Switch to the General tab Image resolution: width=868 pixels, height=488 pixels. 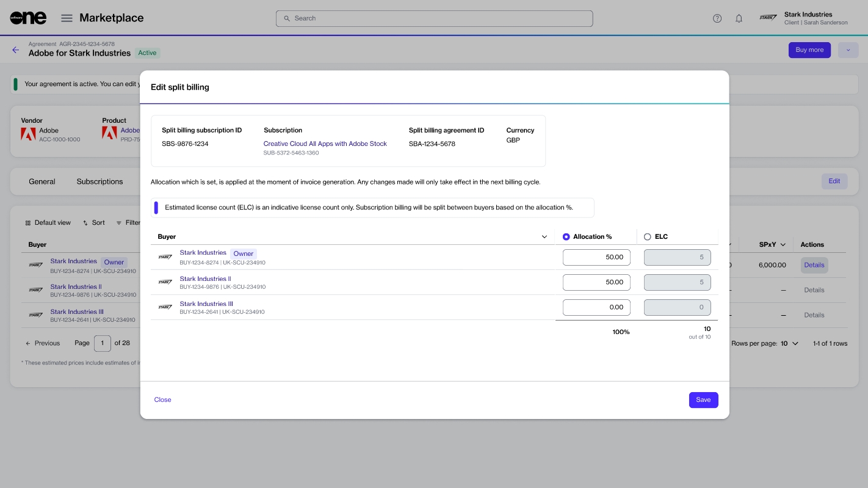tap(42, 181)
